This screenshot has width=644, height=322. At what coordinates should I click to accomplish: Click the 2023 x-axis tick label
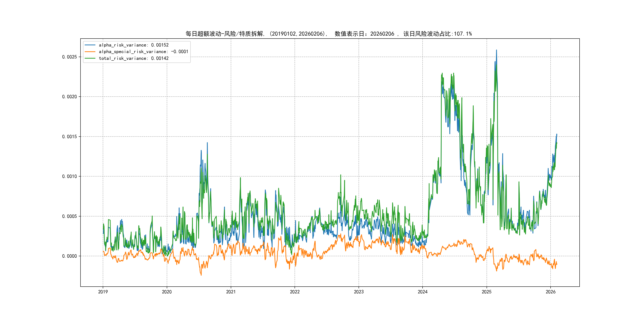pos(359,292)
